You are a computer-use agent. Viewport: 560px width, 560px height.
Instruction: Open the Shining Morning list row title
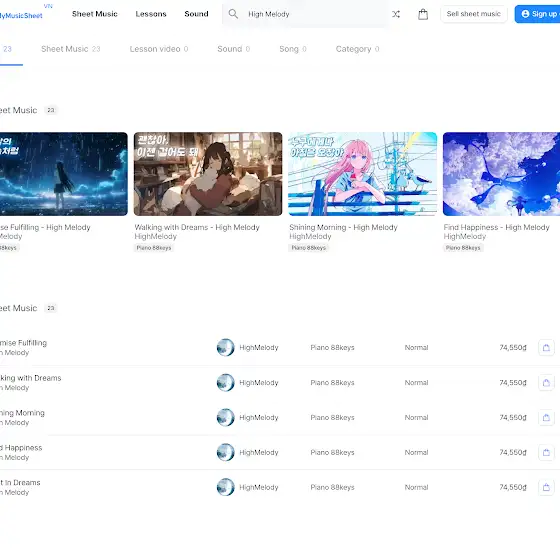22,413
